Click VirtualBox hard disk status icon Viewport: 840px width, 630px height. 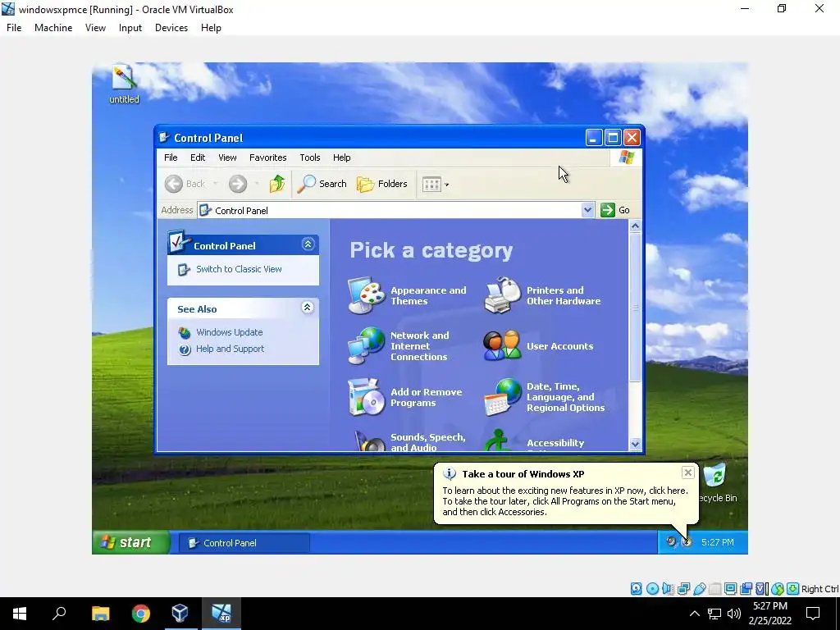point(636,589)
